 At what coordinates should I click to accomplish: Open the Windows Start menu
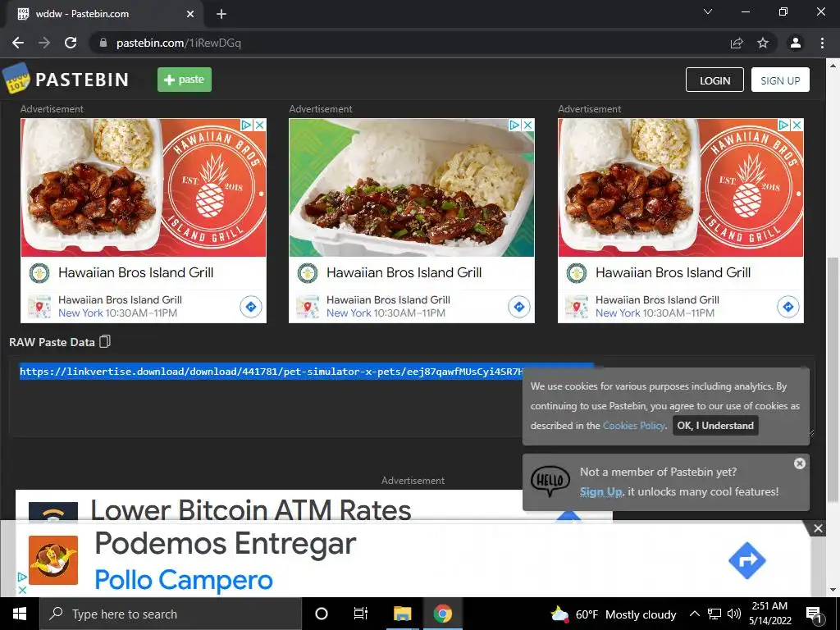point(20,614)
